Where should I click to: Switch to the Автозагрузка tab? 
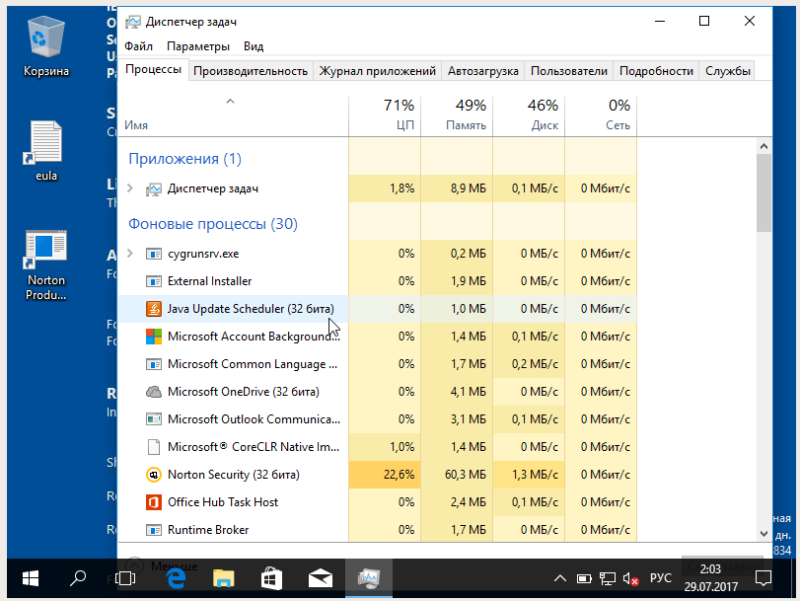[x=483, y=71]
